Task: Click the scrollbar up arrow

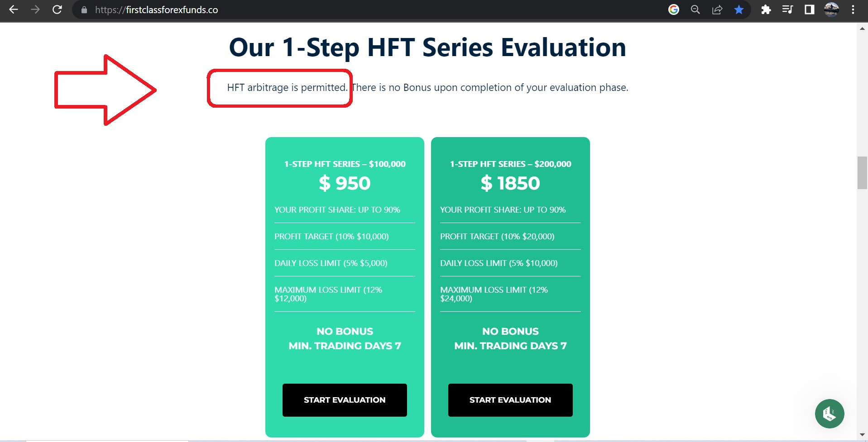Action: point(862,29)
